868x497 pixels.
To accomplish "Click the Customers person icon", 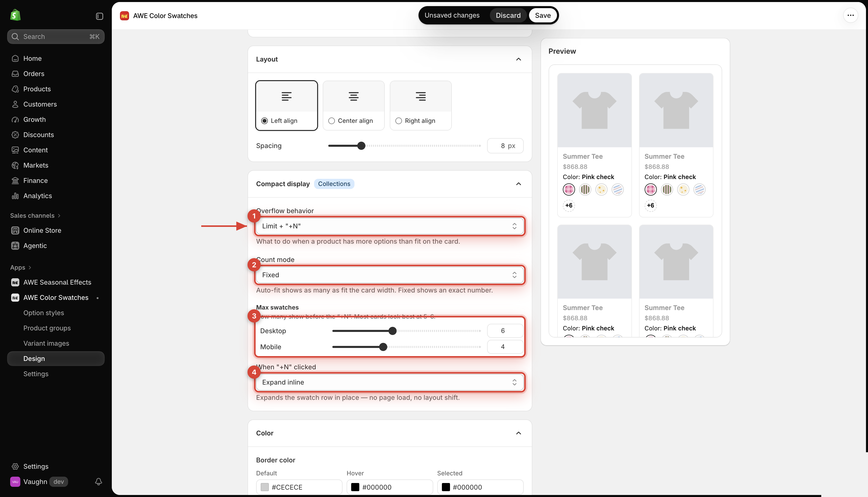I will click(15, 104).
